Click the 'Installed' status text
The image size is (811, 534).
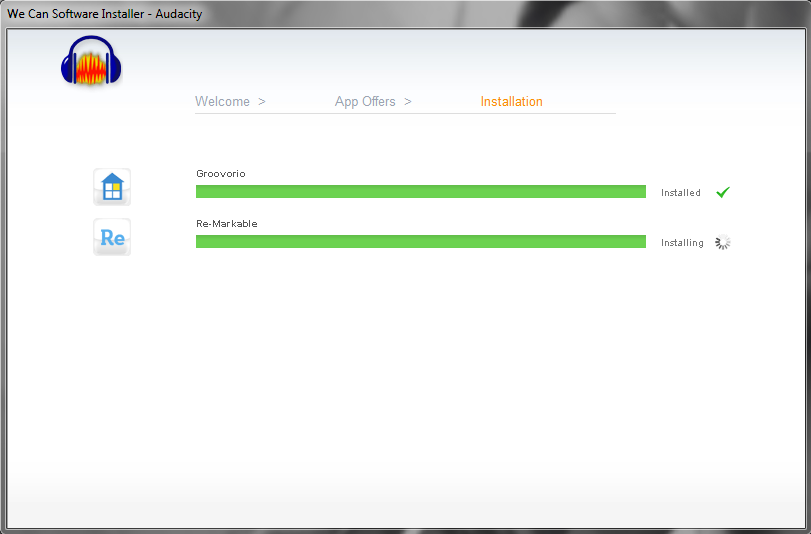(681, 192)
